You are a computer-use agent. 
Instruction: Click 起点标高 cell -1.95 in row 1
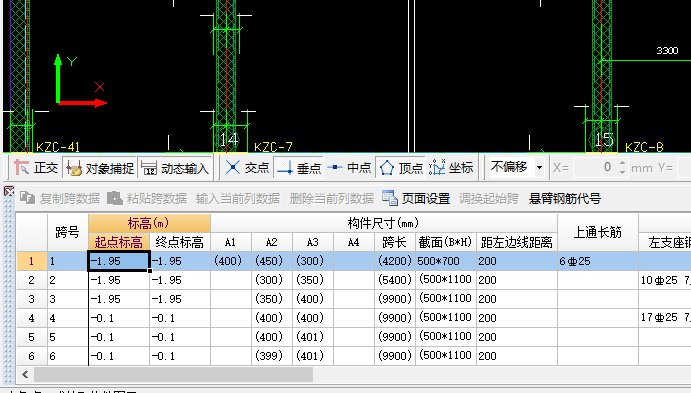pyautogui.click(x=119, y=261)
